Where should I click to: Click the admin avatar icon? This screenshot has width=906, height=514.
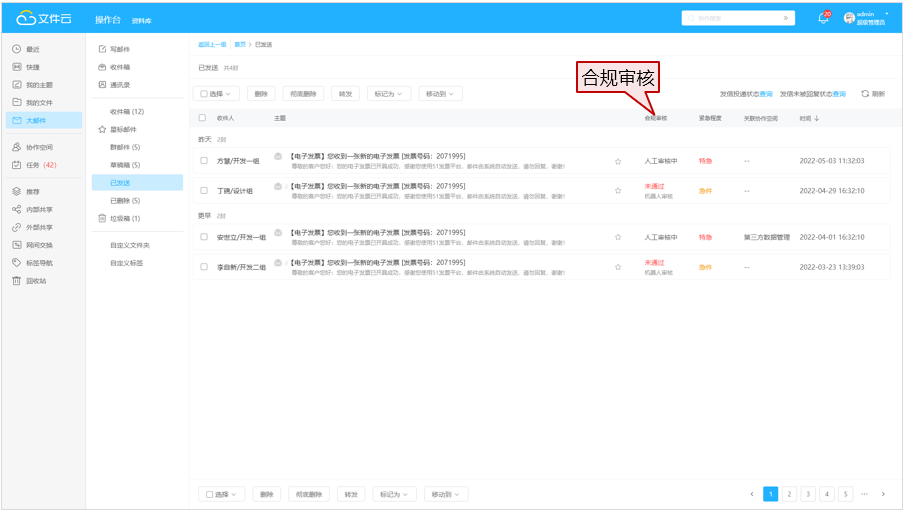coord(849,18)
